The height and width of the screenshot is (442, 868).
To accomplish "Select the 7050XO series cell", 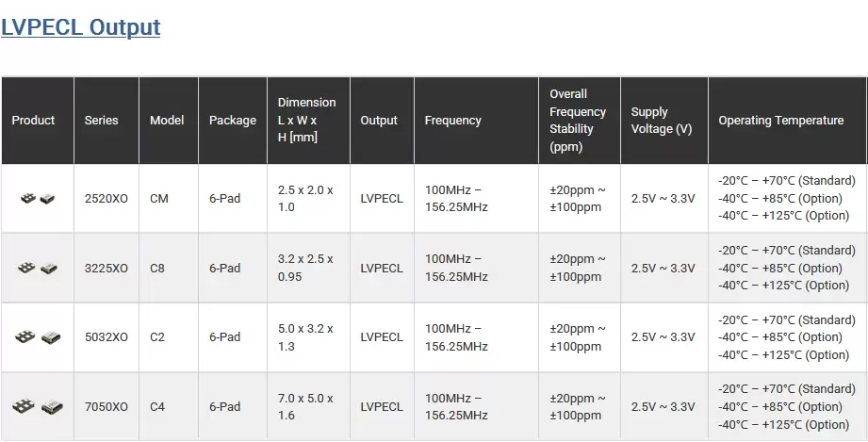I will (106, 407).
